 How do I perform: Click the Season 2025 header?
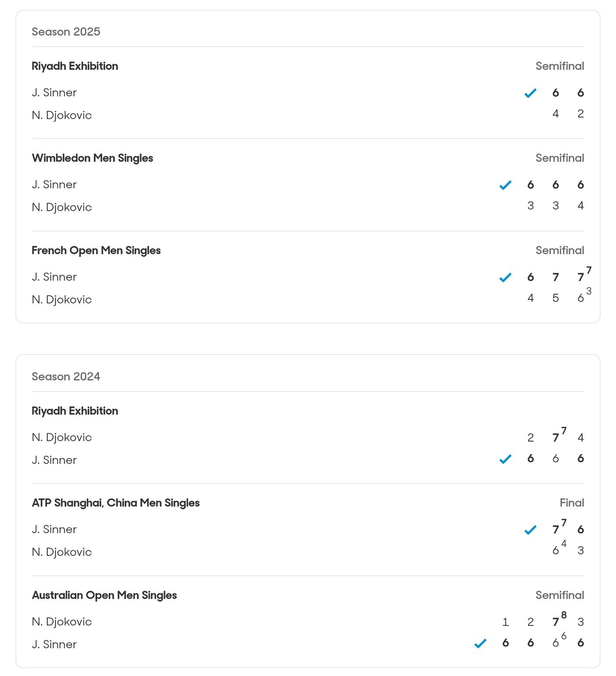[66, 32]
